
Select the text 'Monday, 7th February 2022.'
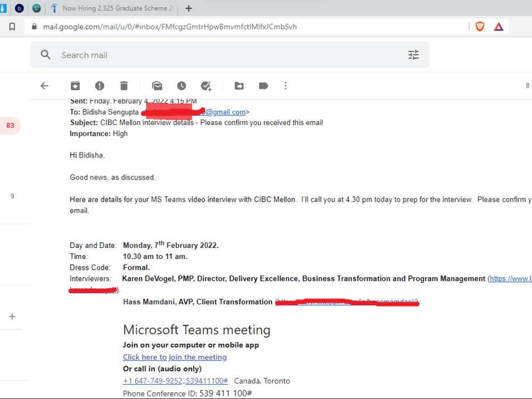171,245
